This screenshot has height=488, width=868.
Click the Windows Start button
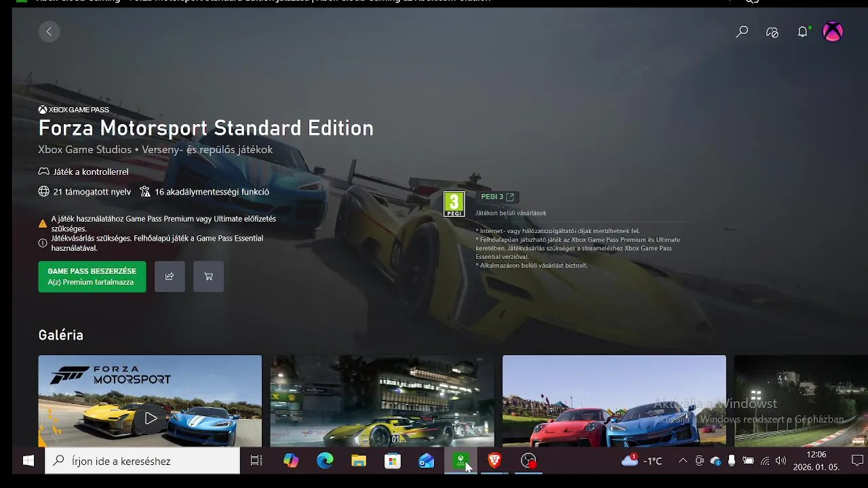click(x=28, y=461)
